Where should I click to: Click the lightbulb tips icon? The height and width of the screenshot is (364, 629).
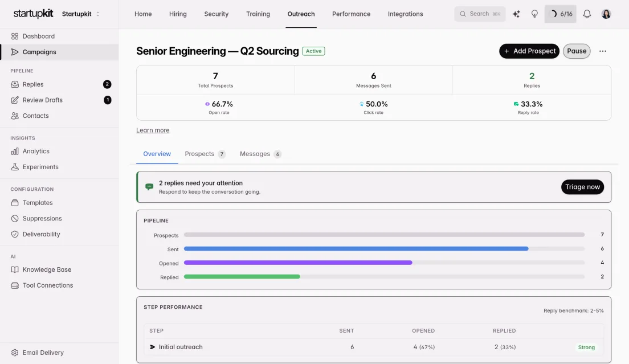coord(534,14)
